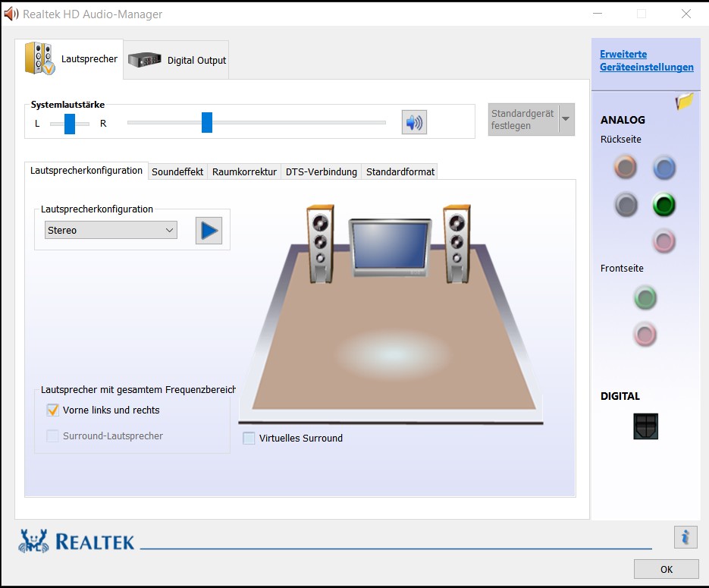Open the Soundeffekt tab
Screen dimensions: 709x588
(177, 172)
